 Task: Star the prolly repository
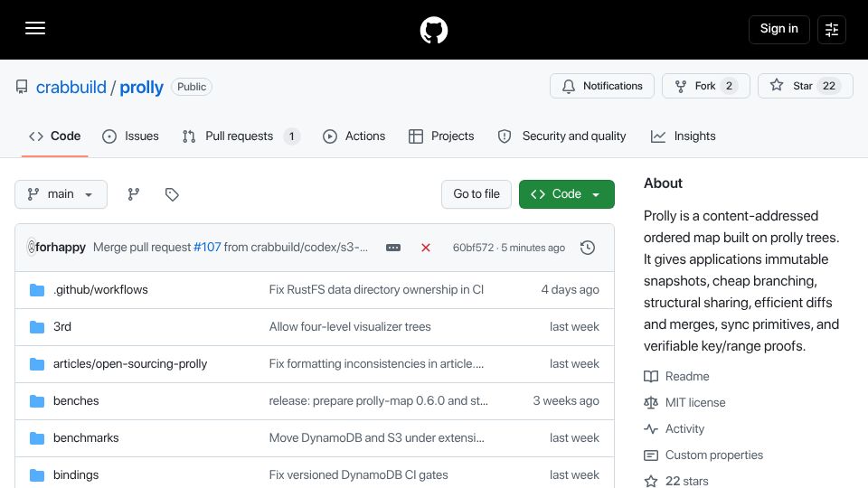[x=805, y=86]
